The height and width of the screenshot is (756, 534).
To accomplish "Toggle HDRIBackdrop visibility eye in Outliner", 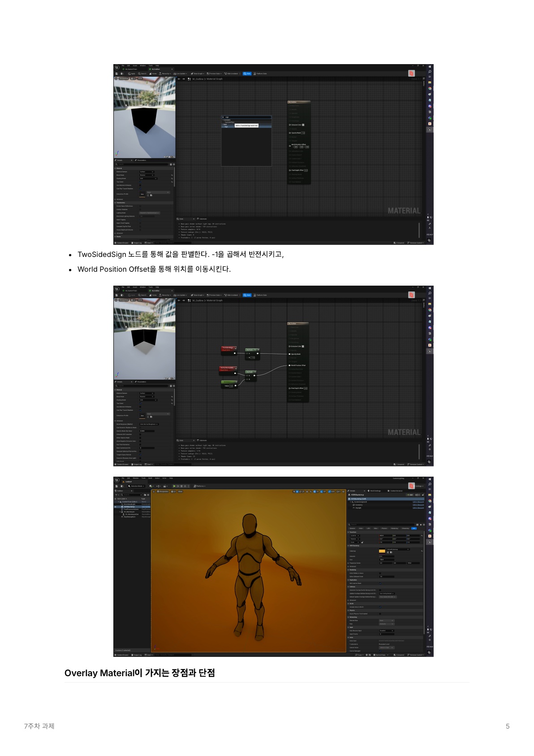I will click(116, 507).
